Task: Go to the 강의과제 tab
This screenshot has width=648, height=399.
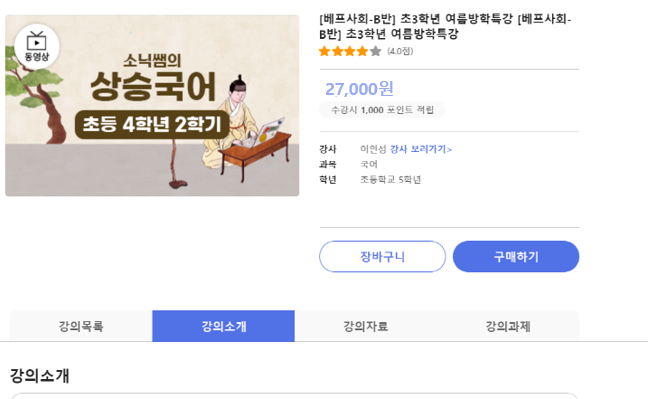Action: click(508, 326)
